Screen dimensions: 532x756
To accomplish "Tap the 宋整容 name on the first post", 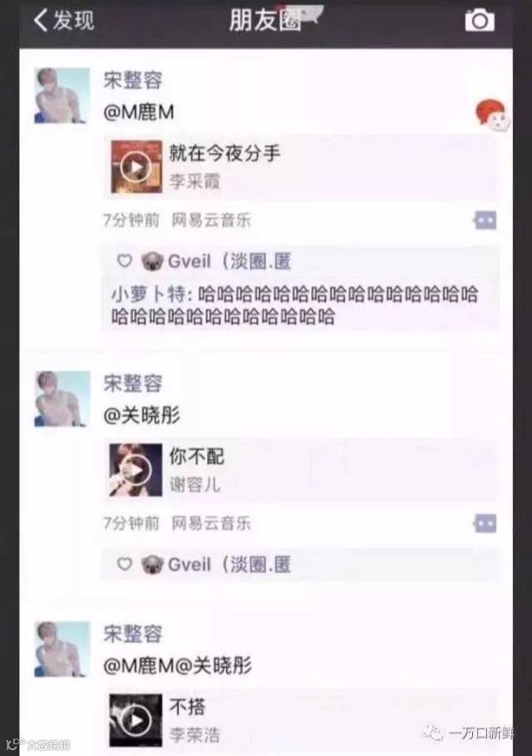I will 132,81.
